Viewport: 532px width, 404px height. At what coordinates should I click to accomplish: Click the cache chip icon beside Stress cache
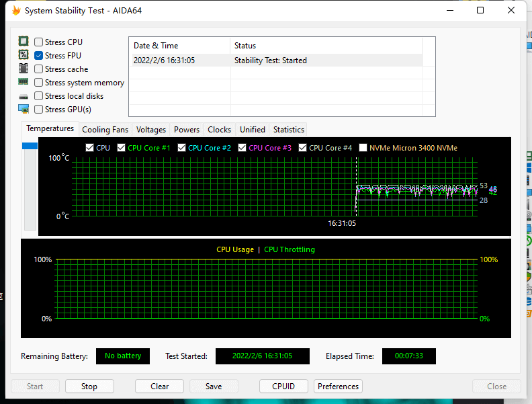click(x=24, y=69)
